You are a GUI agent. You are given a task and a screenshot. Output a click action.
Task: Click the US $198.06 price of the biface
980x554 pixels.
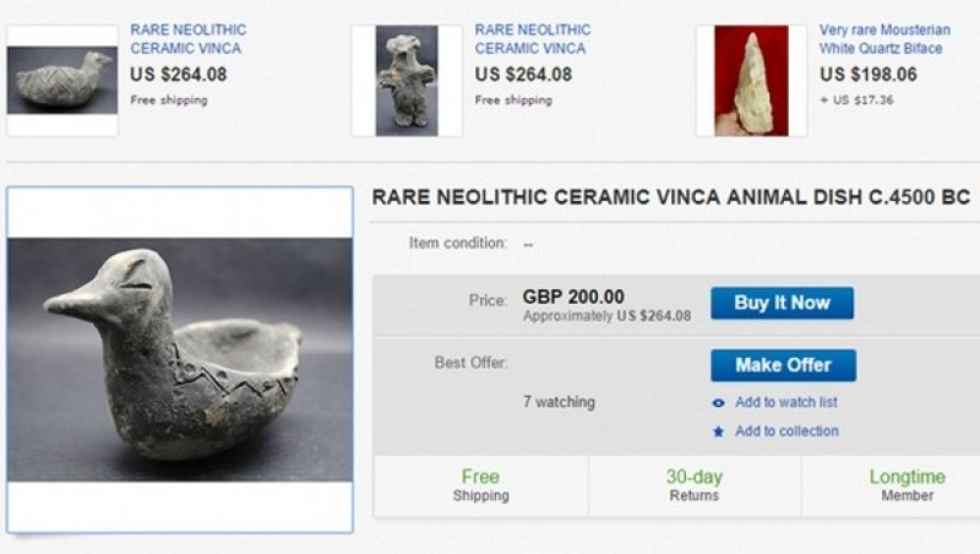pos(868,75)
